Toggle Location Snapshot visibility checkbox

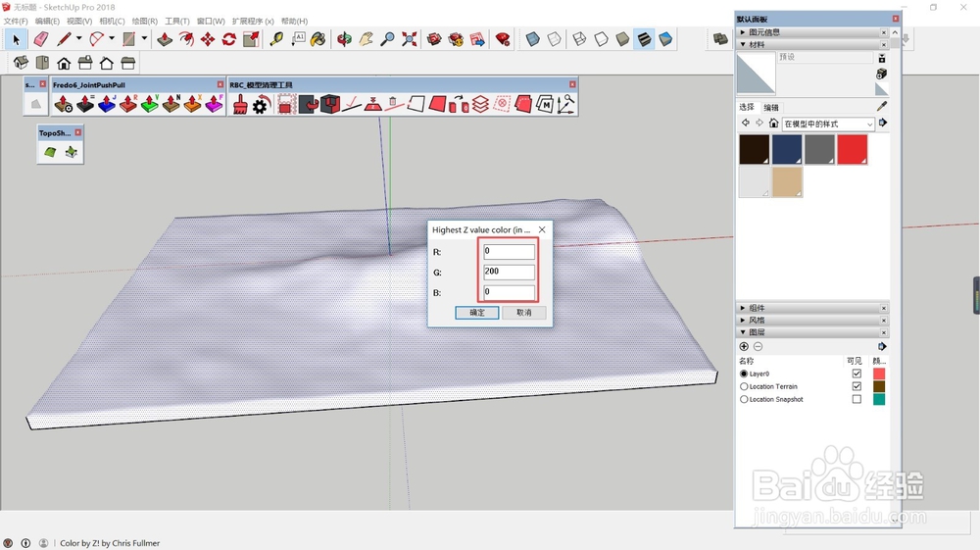857,399
